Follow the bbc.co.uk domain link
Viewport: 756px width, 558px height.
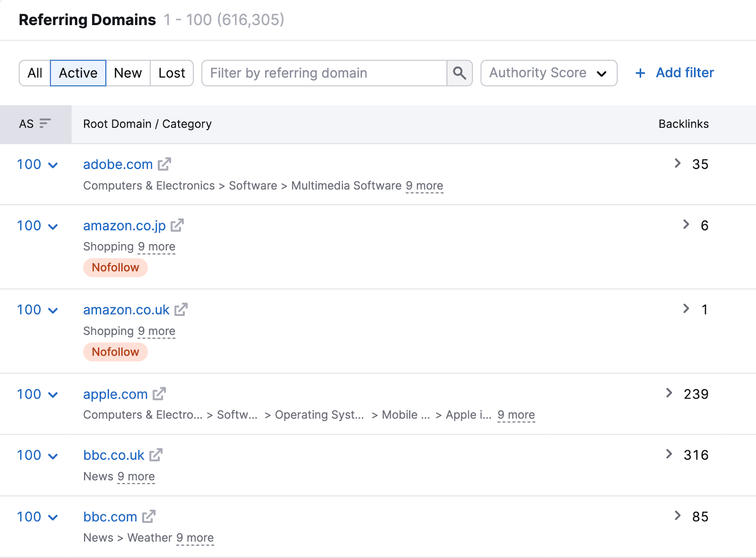113,455
